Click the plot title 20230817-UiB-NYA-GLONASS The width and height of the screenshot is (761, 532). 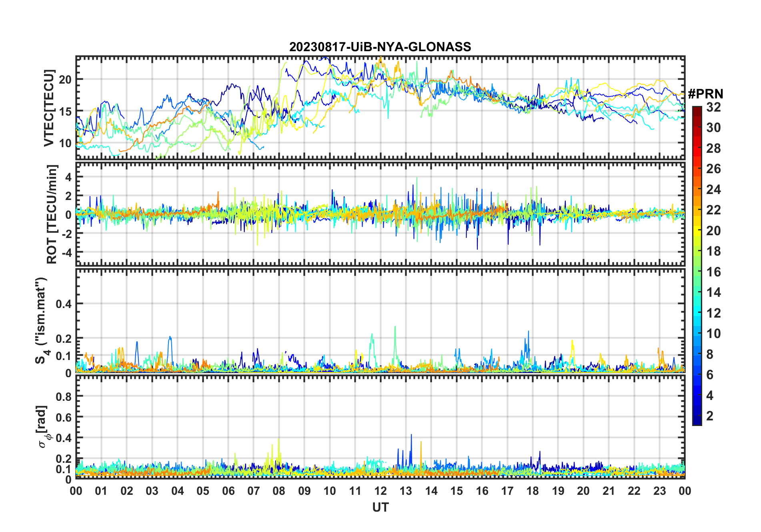click(x=380, y=47)
